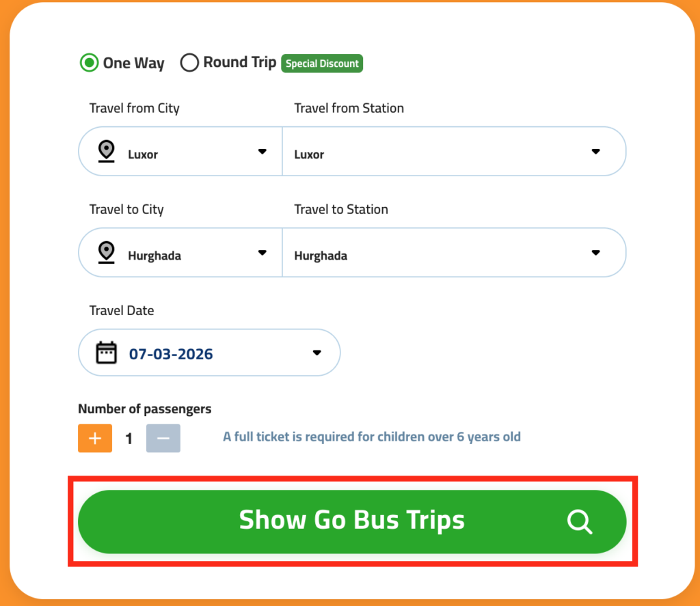This screenshot has width=700, height=606.
Task: Open the Travel Date dropdown arrow
Action: [x=317, y=353]
